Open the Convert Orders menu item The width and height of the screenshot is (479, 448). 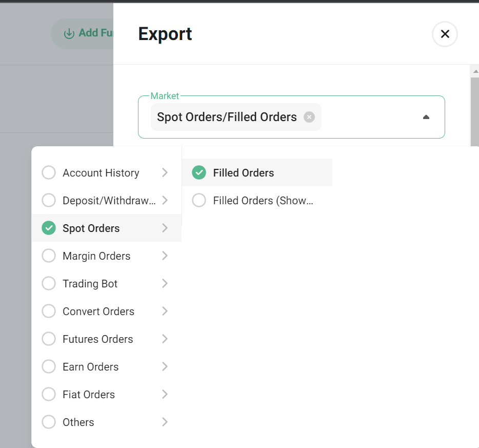click(x=106, y=311)
